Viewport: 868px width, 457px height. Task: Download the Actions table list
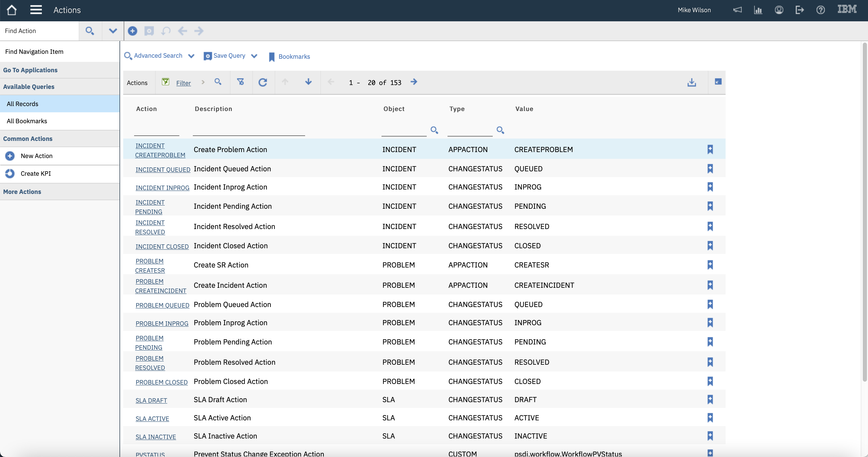click(692, 82)
